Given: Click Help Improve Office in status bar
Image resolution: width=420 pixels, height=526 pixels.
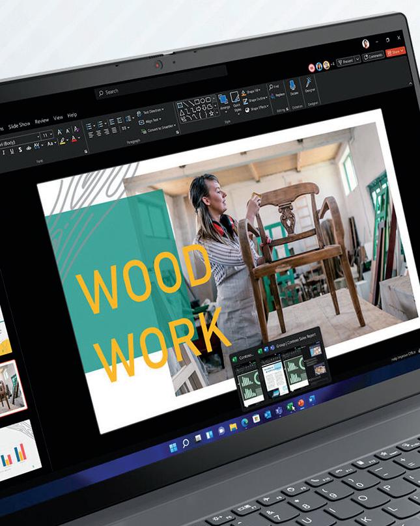Looking at the screenshot, I should click(404, 356).
